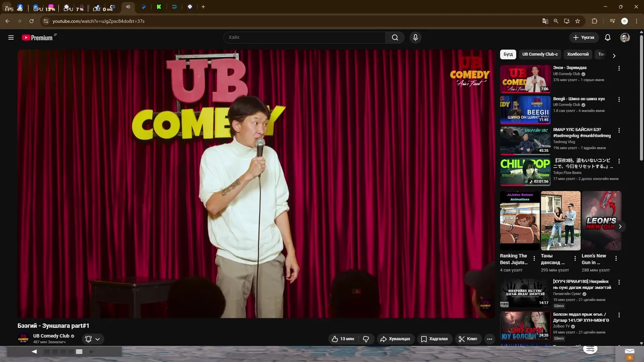Show more filter chips with arrow
Image resolution: width=644 pixels, height=362 pixels.
(614, 56)
